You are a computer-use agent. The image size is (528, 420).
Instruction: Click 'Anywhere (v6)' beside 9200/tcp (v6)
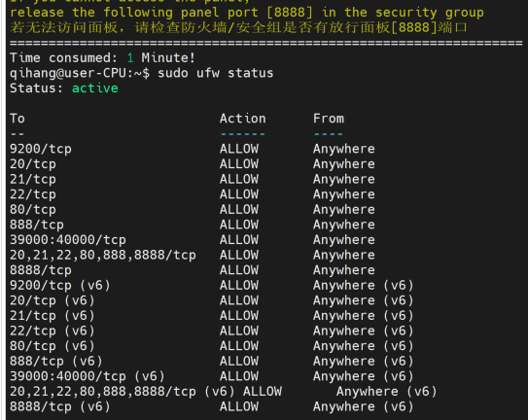point(363,285)
